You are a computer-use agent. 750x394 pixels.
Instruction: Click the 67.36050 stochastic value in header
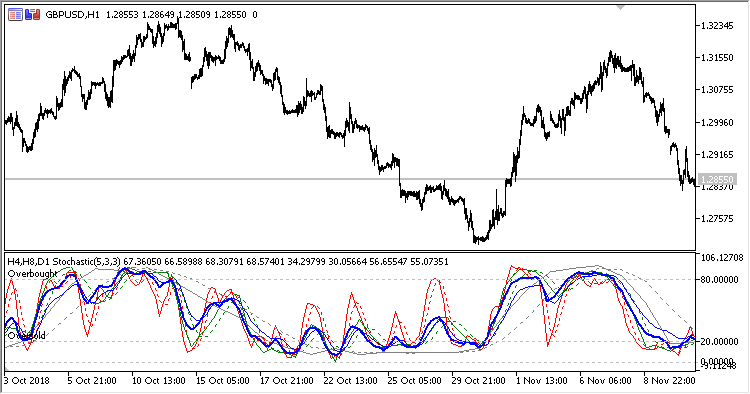point(143,262)
